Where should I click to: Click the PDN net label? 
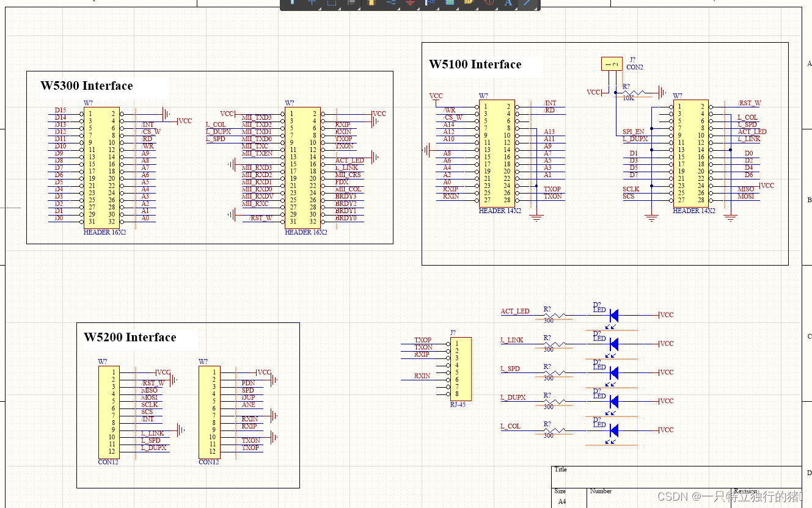coord(248,383)
